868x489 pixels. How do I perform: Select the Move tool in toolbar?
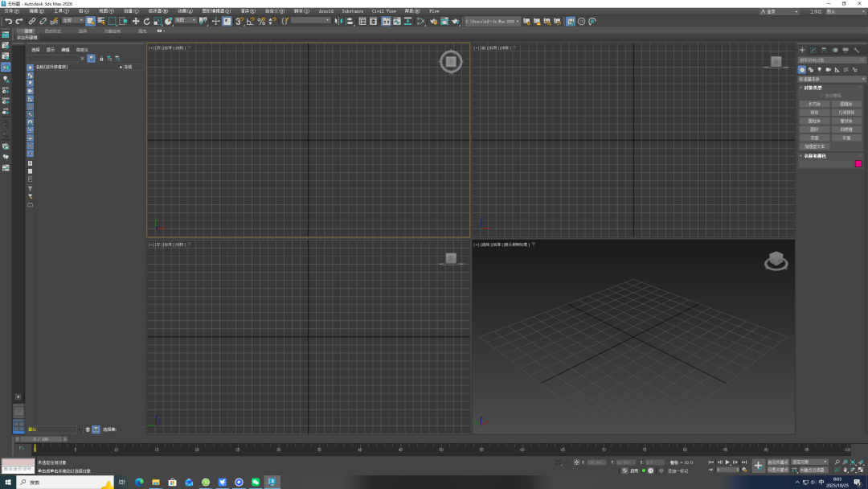tap(135, 21)
